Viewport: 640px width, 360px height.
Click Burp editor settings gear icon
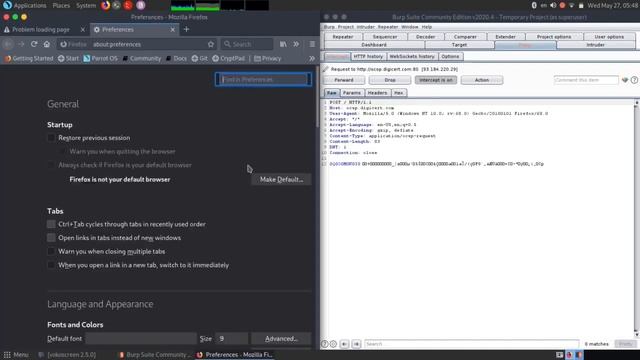(333, 344)
